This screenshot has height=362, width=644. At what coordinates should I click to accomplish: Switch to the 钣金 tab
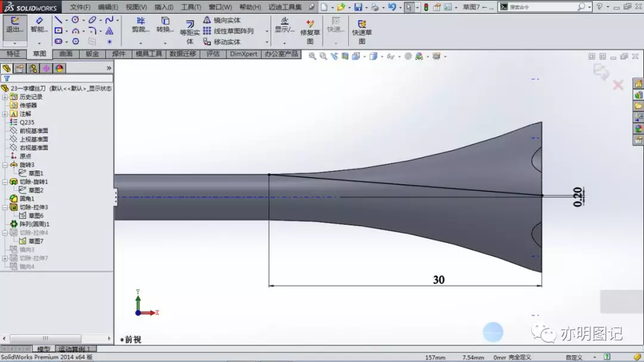(x=92, y=54)
